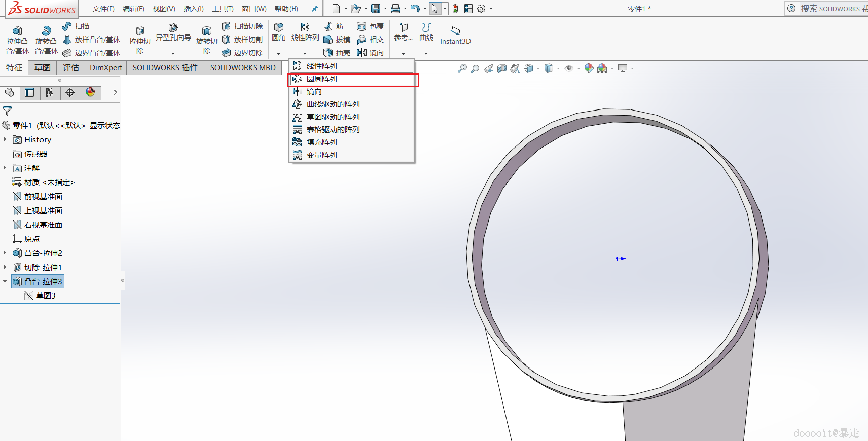Choose 填充阵列 in the pattern menu

(x=321, y=142)
